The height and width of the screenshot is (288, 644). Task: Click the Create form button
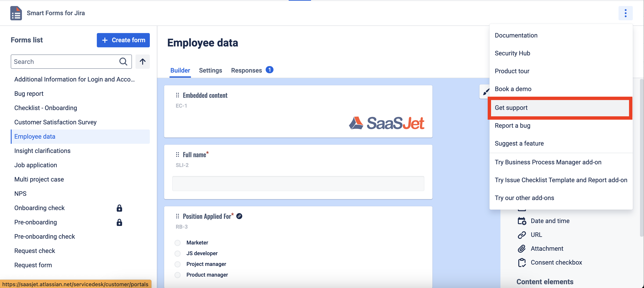coord(123,40)
